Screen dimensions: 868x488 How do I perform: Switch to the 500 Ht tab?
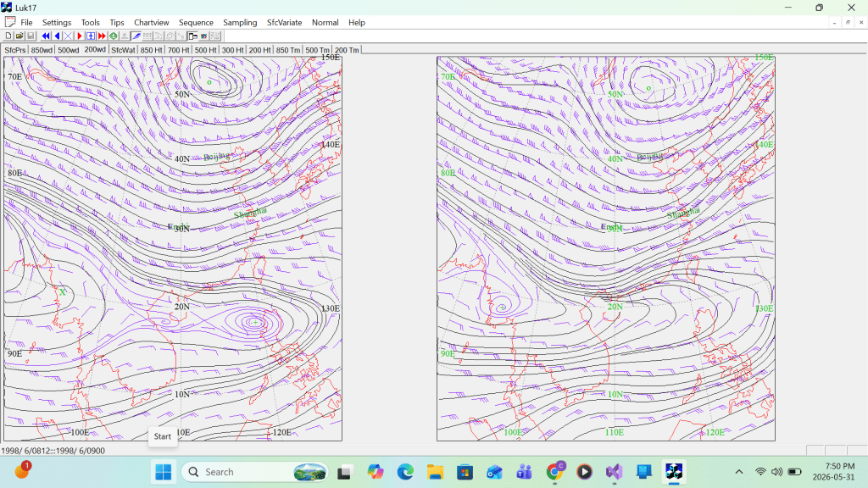[x=205, y=50]
